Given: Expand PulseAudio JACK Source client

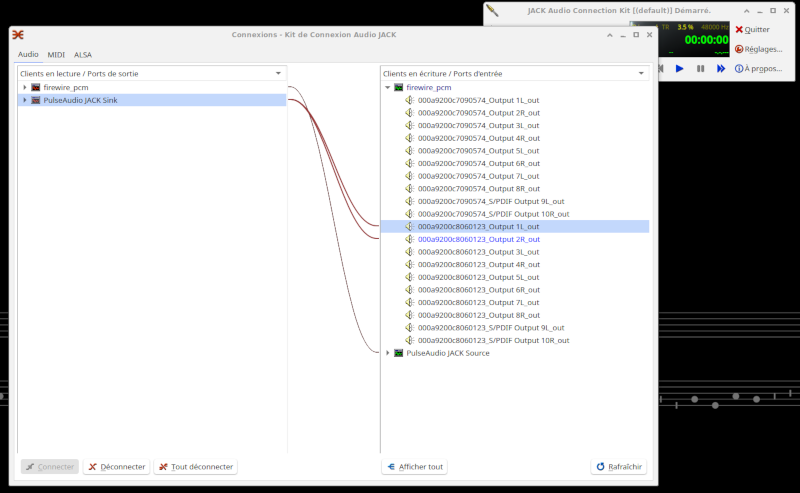Looking at the screenshot, I should (x=388, y=353).
